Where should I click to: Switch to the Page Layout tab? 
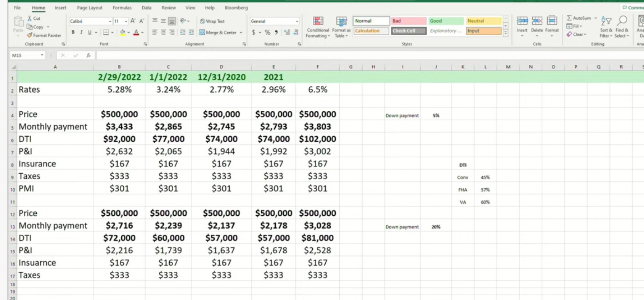pyautogui.click(x=89, y=8)
